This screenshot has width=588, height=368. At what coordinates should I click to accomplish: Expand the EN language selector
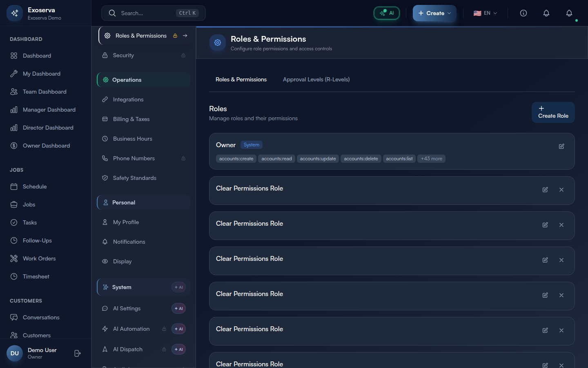click(x=486, y=13)
